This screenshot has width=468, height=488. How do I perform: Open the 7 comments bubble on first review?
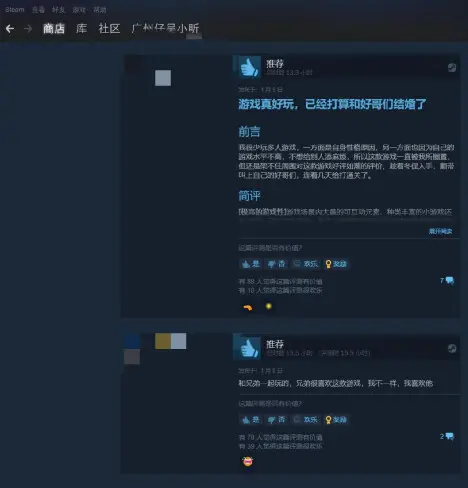447,281
